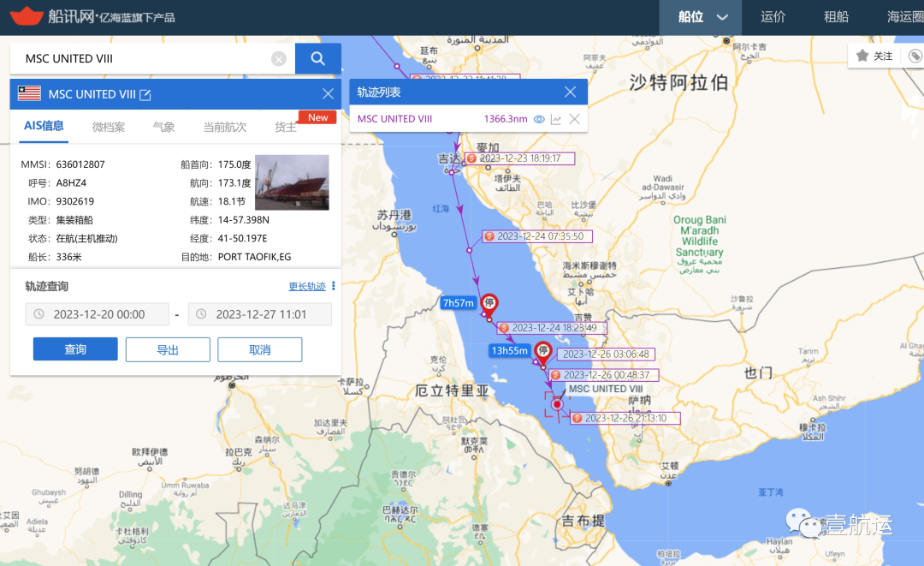924x566 pixels.
Task: Click the end date field 2023-12-27 11:01
Action: 260,314
